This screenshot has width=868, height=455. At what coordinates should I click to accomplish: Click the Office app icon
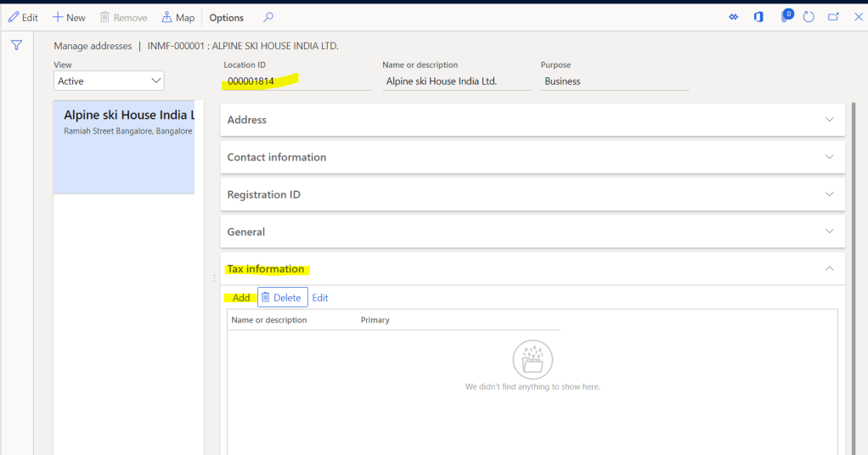[758, 17]
